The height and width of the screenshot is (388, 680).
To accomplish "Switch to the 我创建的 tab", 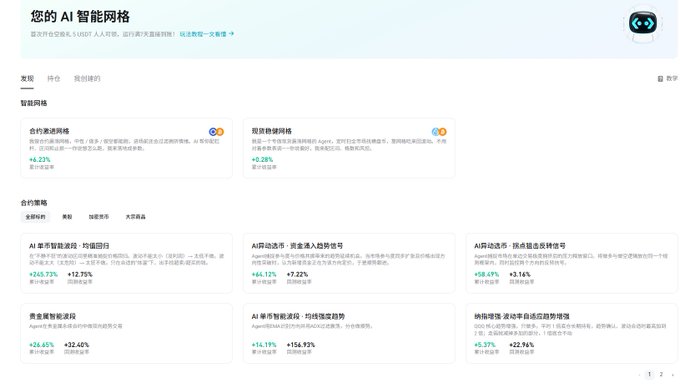I will coord(87,78).
